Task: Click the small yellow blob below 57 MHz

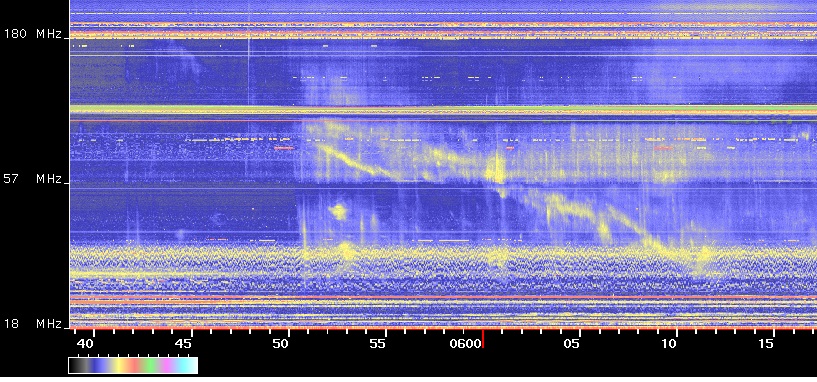Action: (x=338, y=211)
